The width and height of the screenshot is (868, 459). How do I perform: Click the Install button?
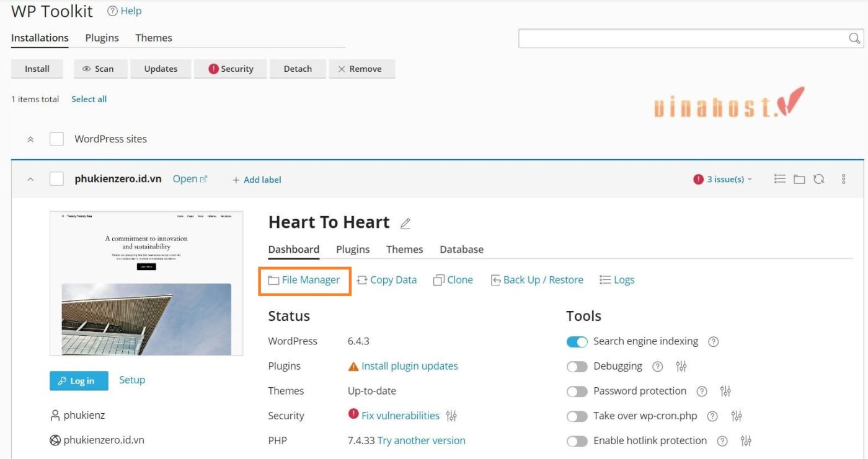click(x=37, y=69)
